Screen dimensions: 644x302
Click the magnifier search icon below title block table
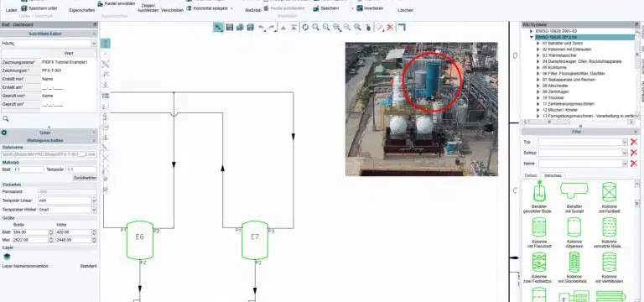(x=6, y=119)
